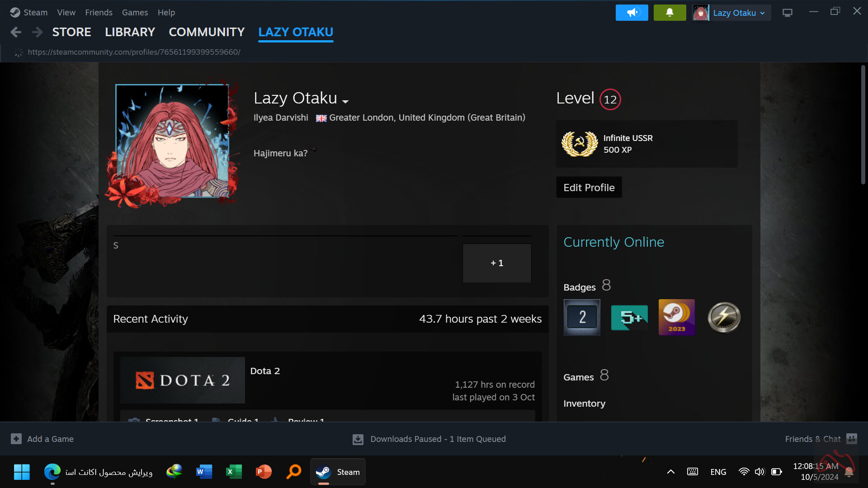
Task: Switch to the LIBRARY tab
Action: click(x=130, y=32)
